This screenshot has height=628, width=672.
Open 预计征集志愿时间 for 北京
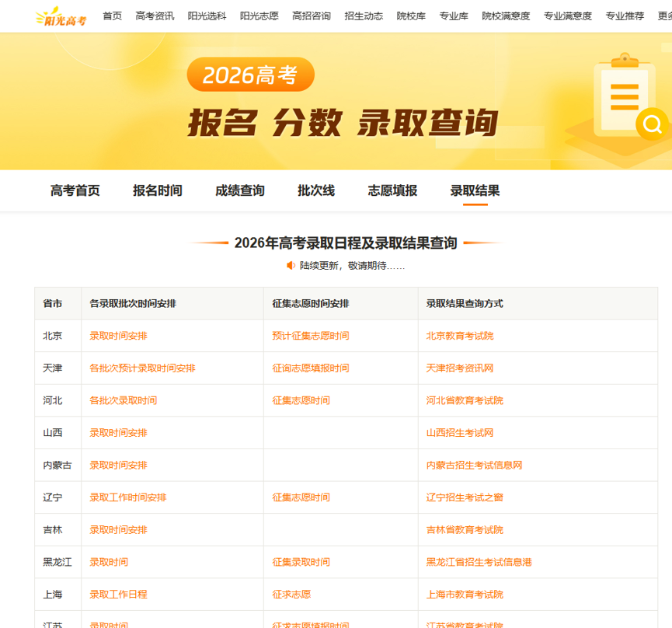[x=311, y=336]
